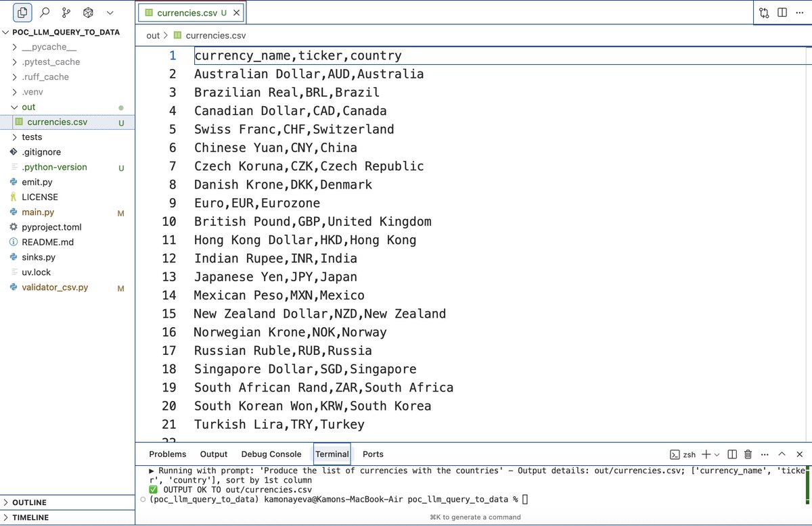
Task: Open README.md in the explorer
Action: click(47, 242)
